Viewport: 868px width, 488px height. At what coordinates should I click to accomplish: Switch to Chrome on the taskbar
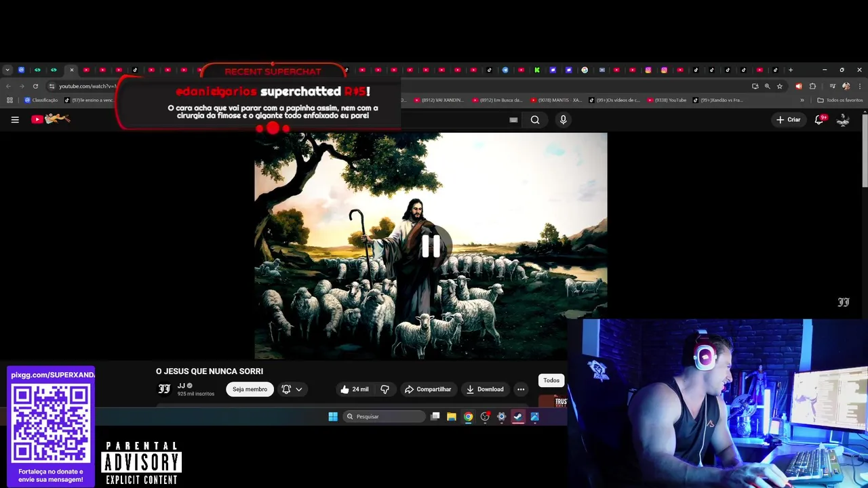click(x=468, y=417)
